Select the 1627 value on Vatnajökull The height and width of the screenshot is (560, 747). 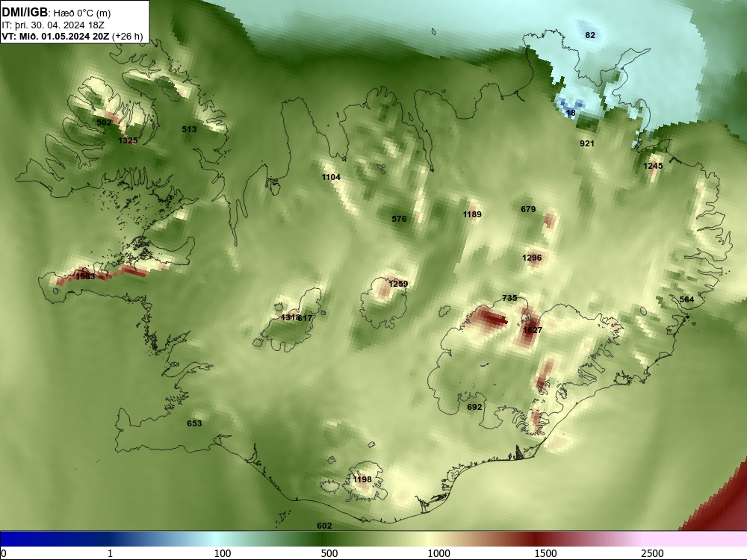[x=532, y=330]
